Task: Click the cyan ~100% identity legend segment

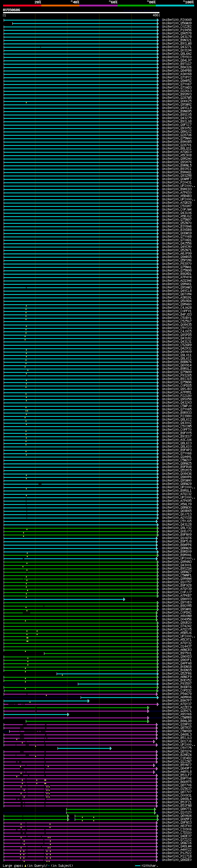Action: [175, 6]
